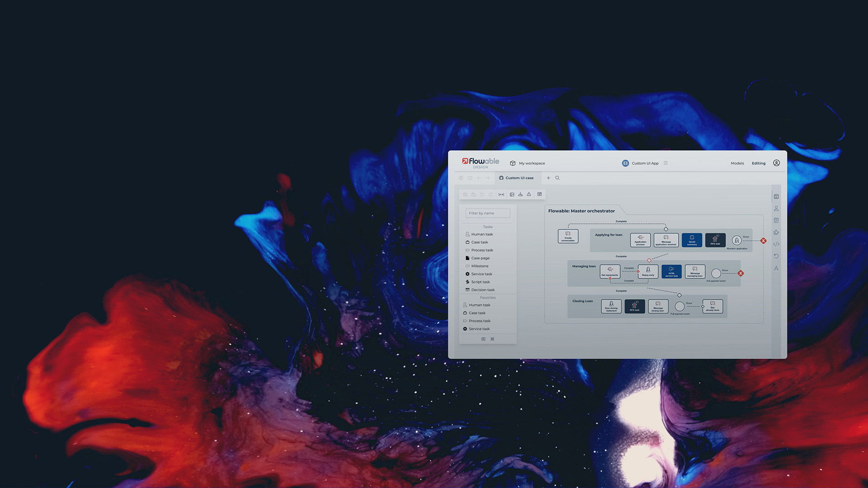Select the GenAI summary node
Viewport: 868px width, 488px height.
[x=692, y=240]
